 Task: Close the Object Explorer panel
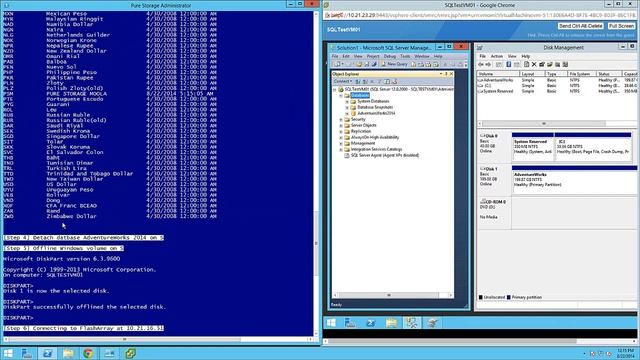click(451, 74)
